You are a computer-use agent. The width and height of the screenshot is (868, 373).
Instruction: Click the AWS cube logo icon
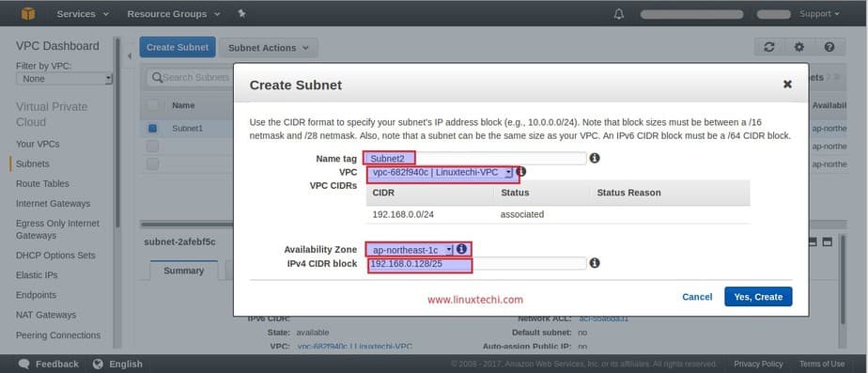coord(27,13)
